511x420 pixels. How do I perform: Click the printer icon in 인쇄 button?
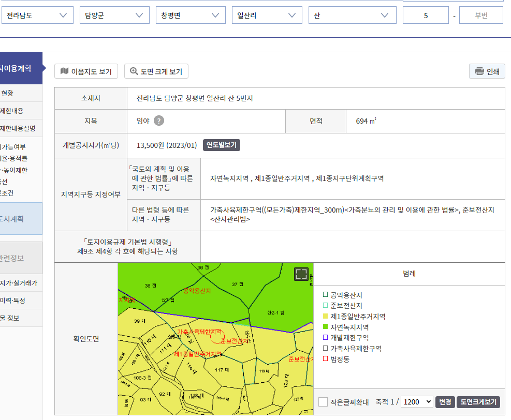479,71
